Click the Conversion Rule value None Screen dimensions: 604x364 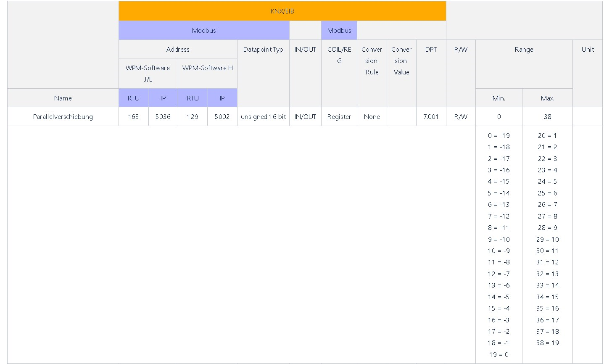pyautogui.click(x=372, y=116)
